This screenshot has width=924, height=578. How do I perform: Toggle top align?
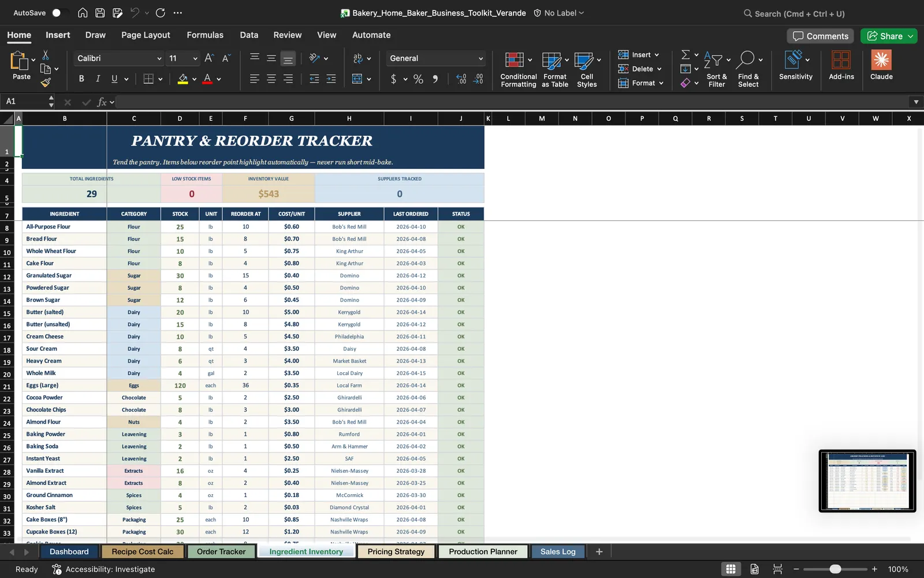[254, 58]
